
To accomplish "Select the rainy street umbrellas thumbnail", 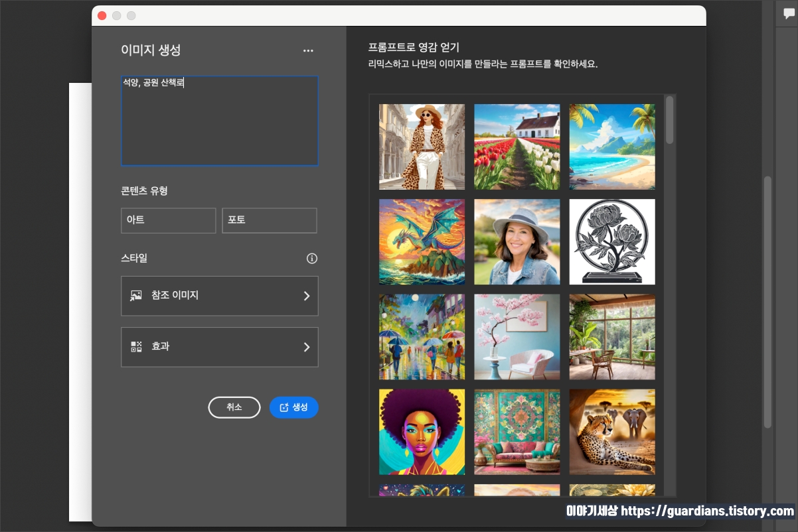I will tap(422, 337).
